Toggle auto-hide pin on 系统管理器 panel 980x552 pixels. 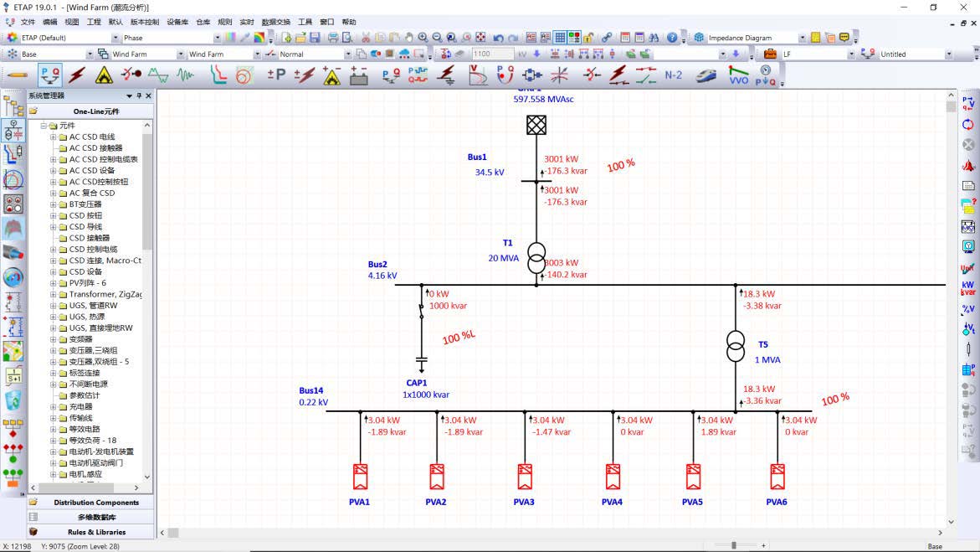tap(139, 95)
